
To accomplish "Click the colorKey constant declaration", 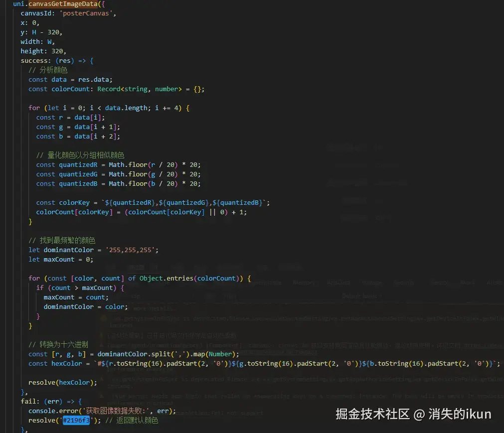I will pos(75,203).
